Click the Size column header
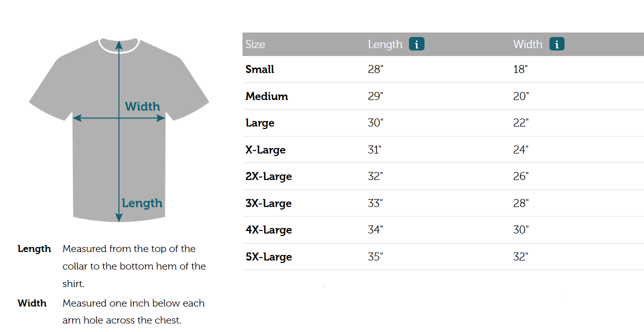This screenshot has width=644, height=332. [x=255, y=44]
